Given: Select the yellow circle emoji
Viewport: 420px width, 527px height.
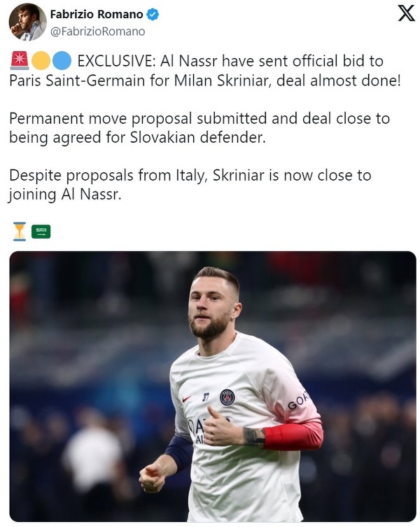Looking at the screenshot, I should (x=41, y=61).
